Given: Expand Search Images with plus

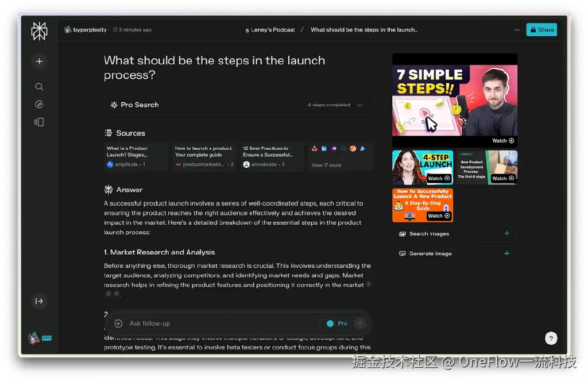Looking at the screenshot, I should 506,233.
